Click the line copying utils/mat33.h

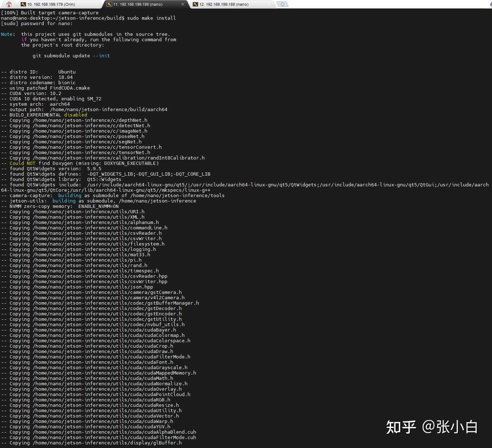point(76,254)
